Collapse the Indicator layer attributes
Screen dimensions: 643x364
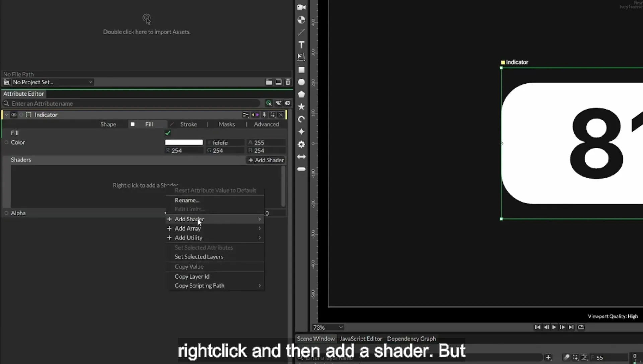click(x=6, y=115)
